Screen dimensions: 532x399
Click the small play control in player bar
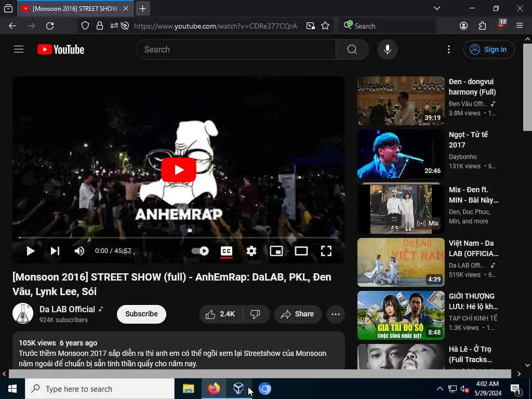[31, 251]
